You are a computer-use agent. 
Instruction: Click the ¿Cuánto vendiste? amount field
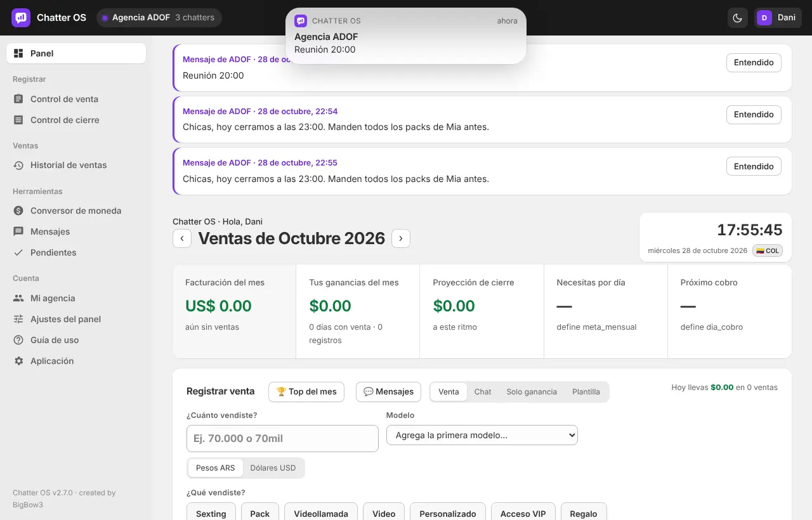[282, 439]
